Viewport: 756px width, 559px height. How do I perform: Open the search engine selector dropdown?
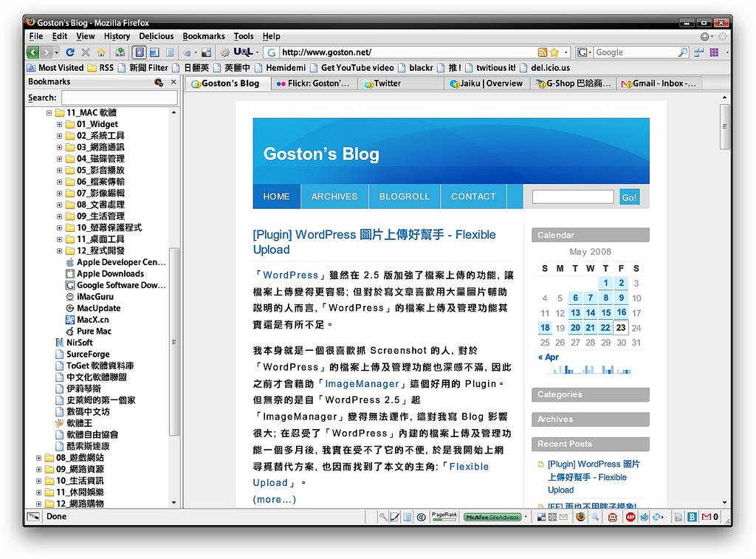[585, 52]
